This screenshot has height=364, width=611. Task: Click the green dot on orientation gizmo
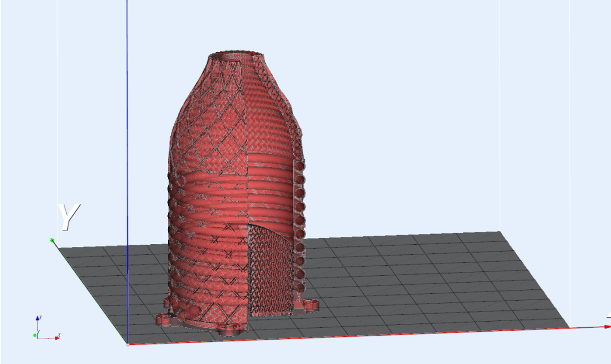35,336
